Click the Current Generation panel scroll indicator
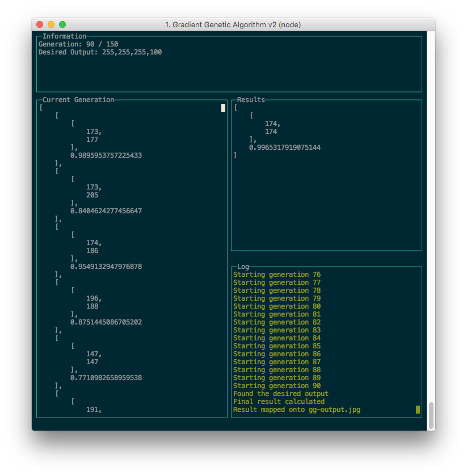This screenshot has width=467, height=476. click(223, 108)
